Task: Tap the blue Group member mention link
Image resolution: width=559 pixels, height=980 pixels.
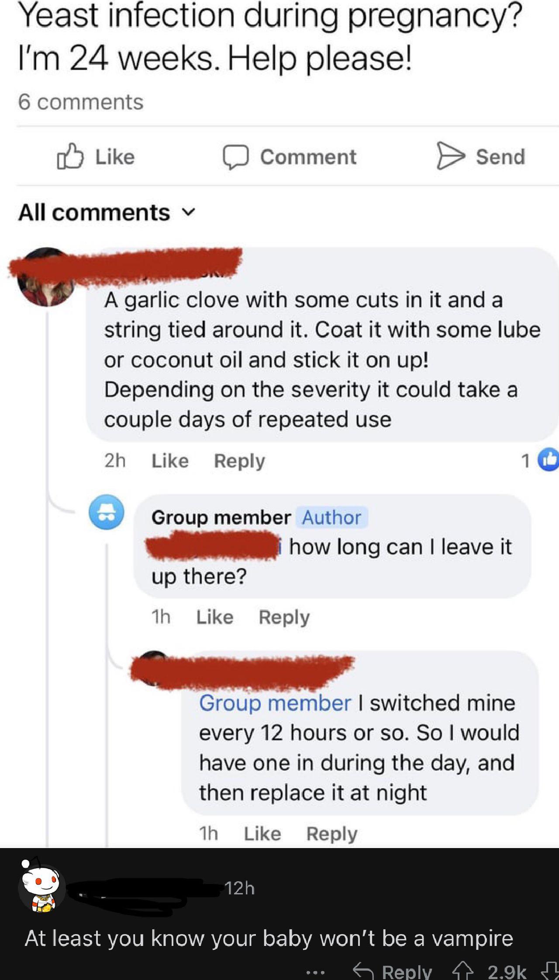Action: 275,703
